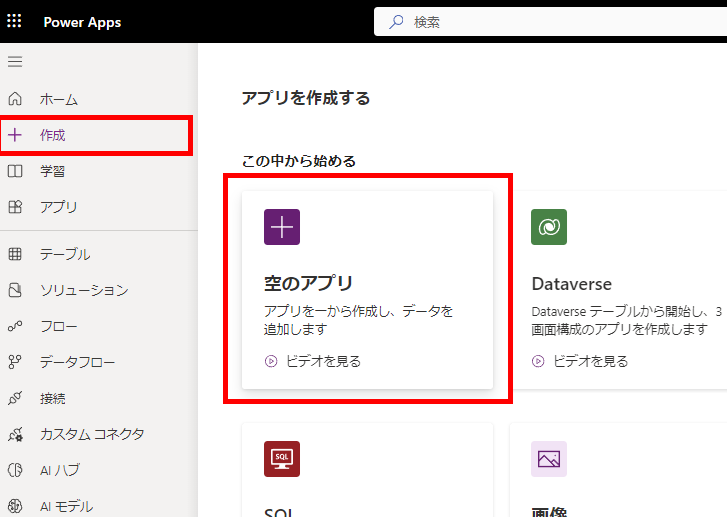Play ビデオを見る on 空のアプリ card
Viewport: 727px width, 517px height.
point(323,361)
